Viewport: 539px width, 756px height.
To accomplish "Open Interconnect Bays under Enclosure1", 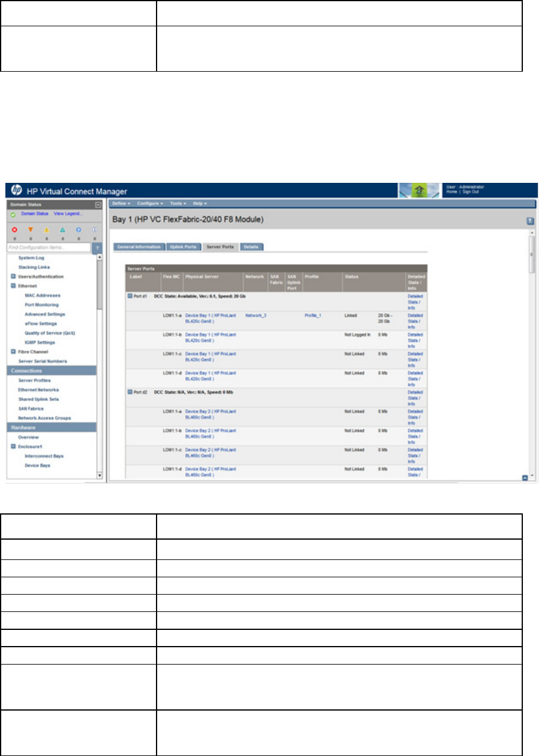I will (44, 456).
